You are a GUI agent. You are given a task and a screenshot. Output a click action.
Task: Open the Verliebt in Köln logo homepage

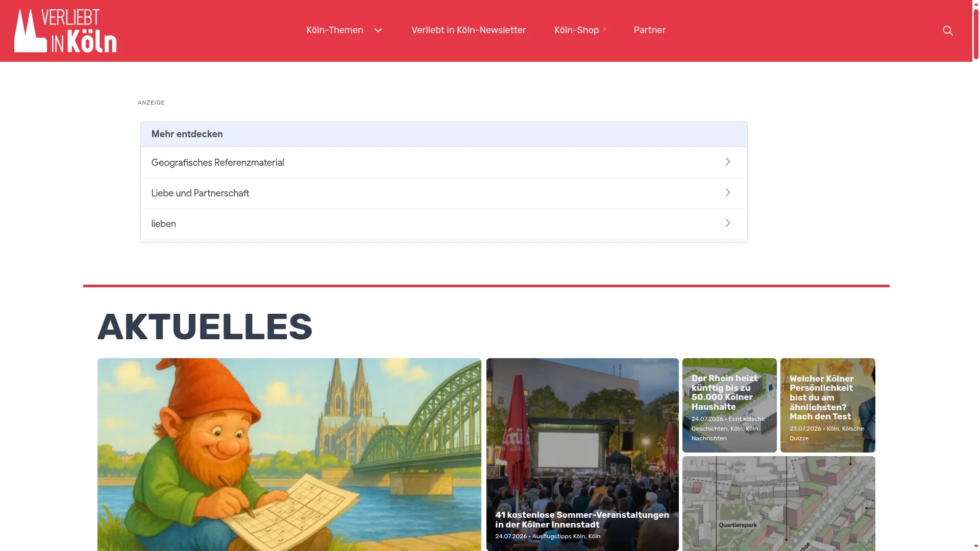click(65, 31)
